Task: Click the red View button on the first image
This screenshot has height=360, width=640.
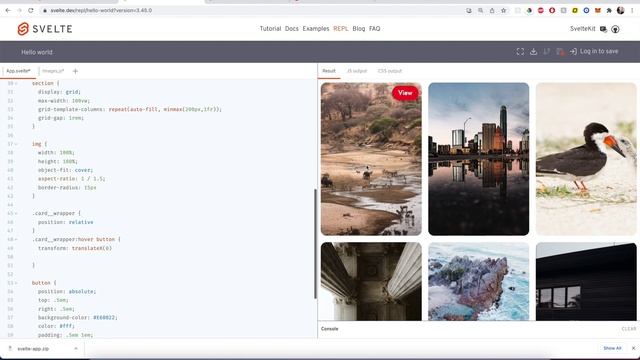Action: click(405, 93)
